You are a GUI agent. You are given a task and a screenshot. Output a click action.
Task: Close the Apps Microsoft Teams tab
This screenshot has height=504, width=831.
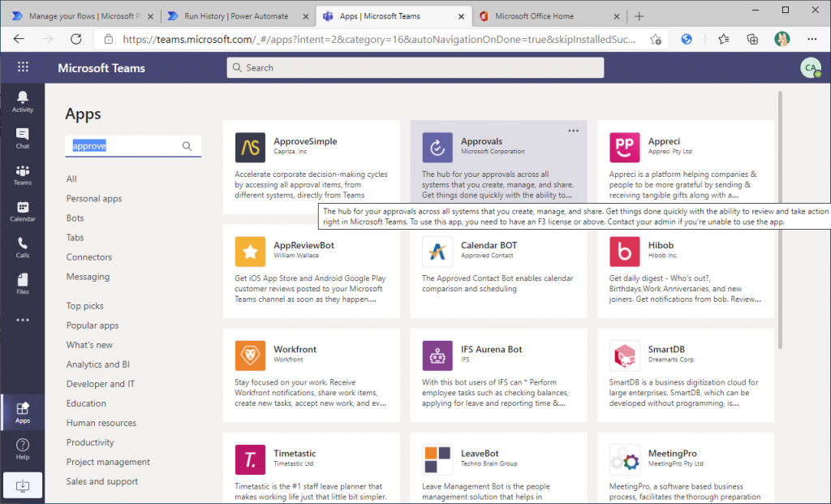[461, 16]
